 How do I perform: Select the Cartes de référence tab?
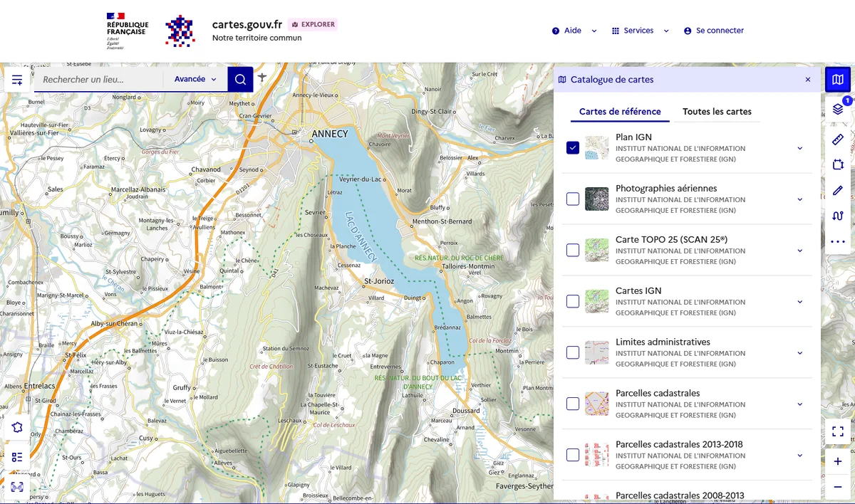point(620,112)
